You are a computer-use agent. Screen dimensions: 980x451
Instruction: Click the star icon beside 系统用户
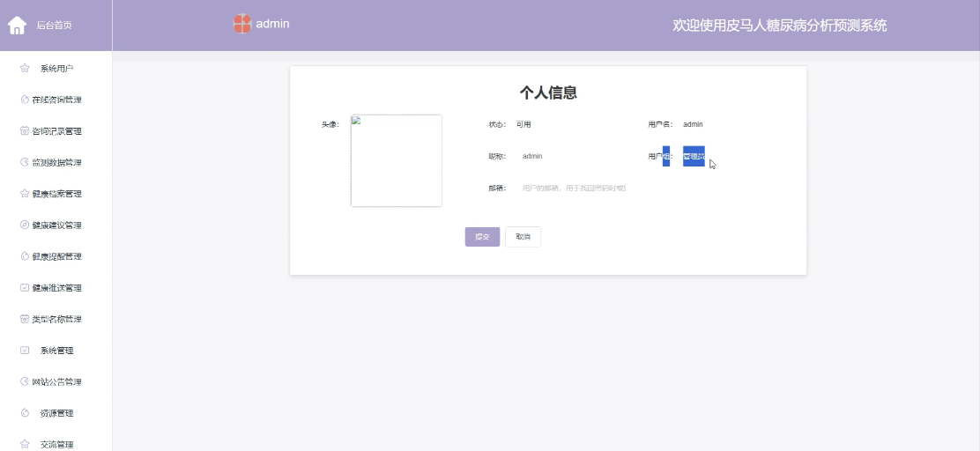(25, 69)
